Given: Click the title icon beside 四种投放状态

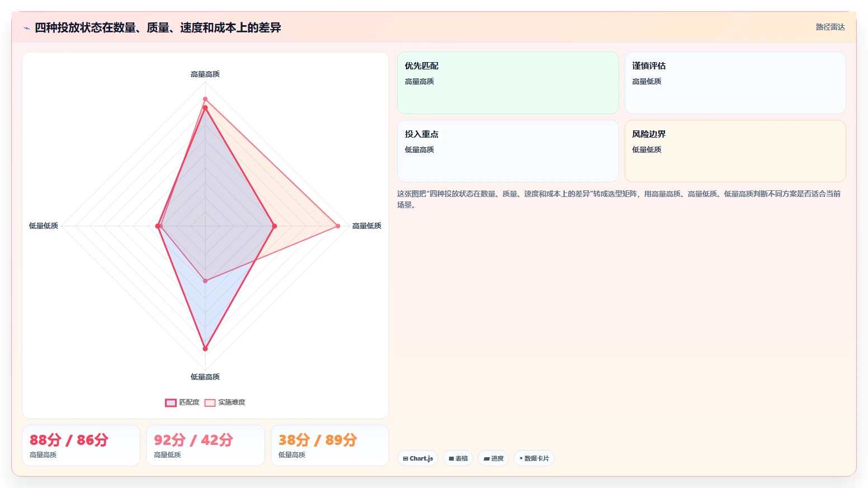Looking at the screenshot, I should (x=26, y=28).
